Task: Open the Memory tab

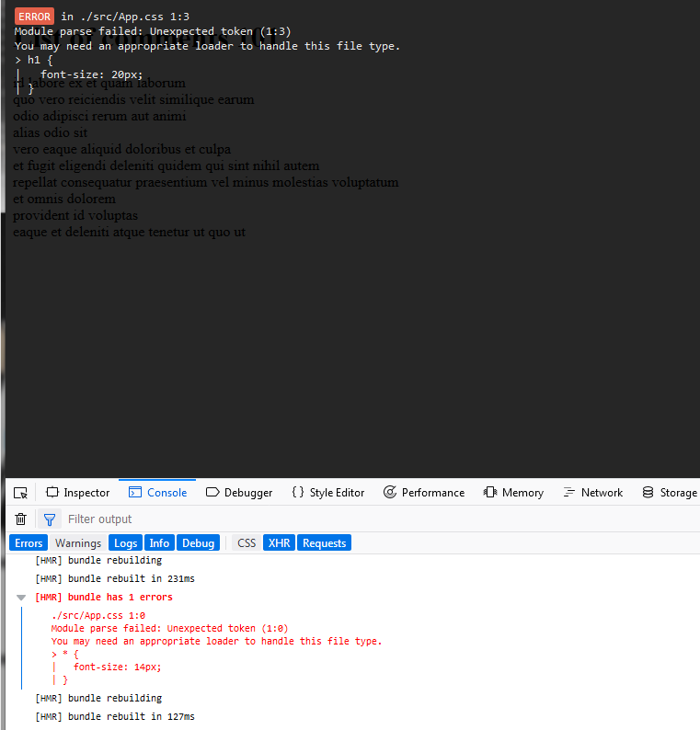Action: 513,493
